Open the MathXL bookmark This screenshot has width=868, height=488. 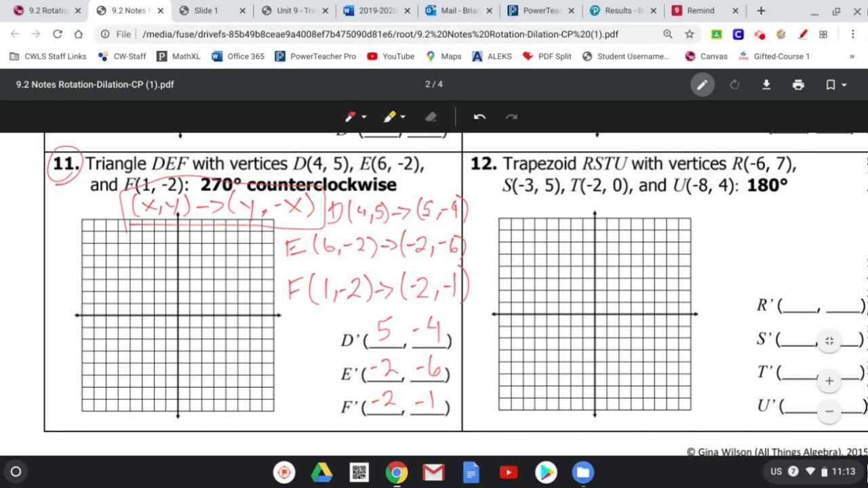pyautogui.click(x=179, y=56)
